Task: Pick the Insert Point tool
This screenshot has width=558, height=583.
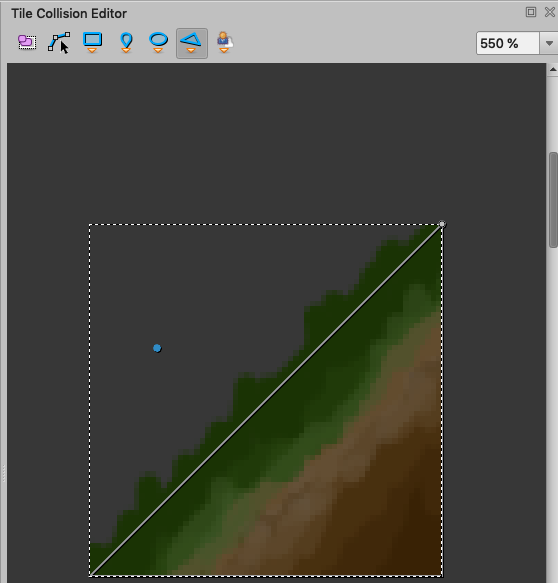Action: [x=126, y=43]
